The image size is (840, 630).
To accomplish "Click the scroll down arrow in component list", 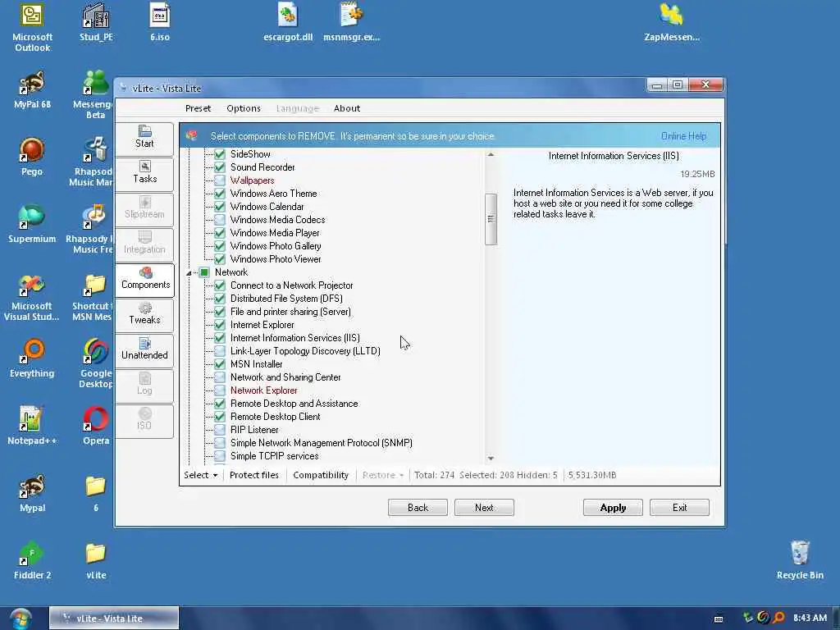I will pyautogui.click(x=491, y=459).
